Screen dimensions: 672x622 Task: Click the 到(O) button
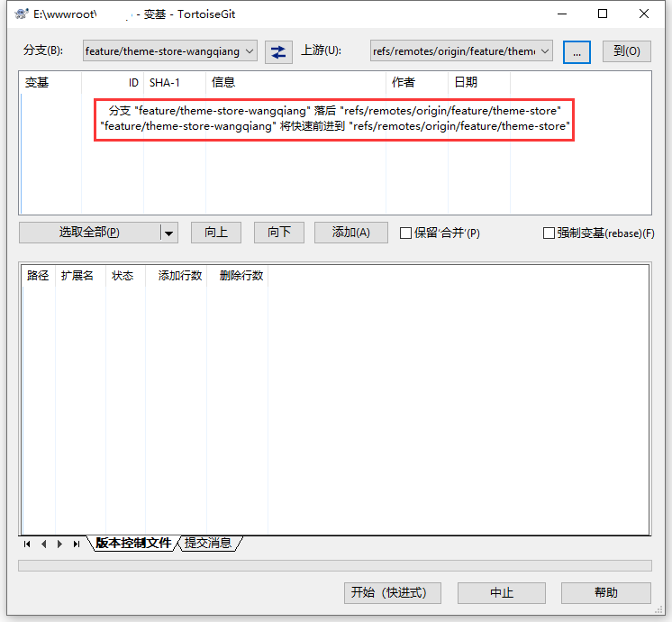point(627,51)
